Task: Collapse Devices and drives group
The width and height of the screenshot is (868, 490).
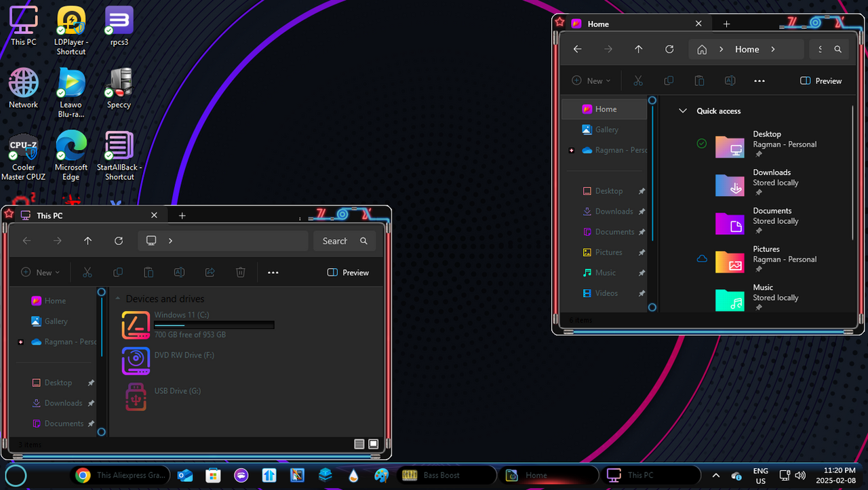Action: pos(118,299)
